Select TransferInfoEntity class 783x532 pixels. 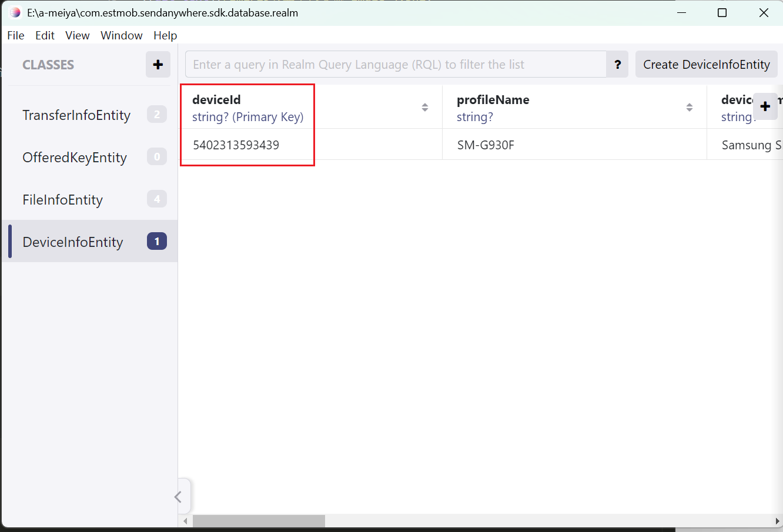(x=76, y=115)
